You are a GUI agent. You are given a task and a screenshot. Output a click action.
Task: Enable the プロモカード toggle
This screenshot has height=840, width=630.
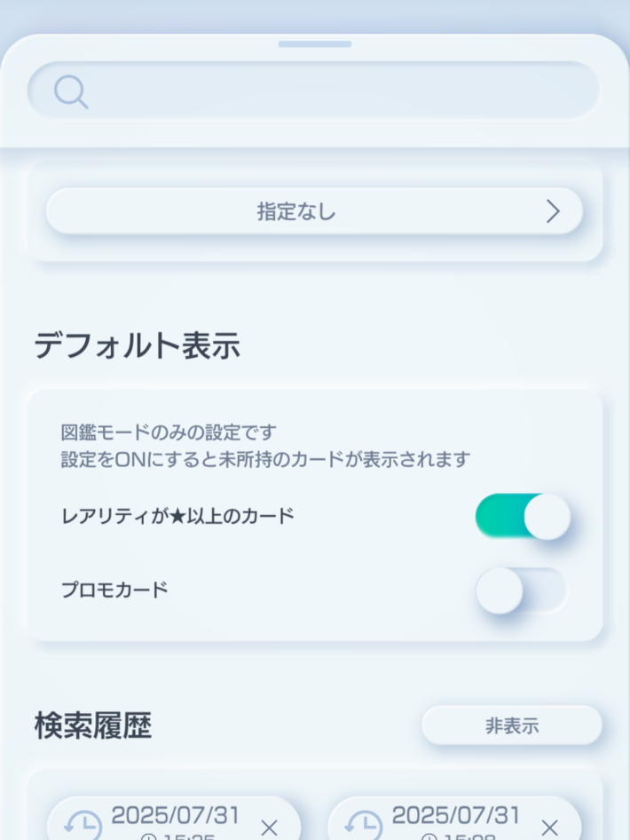(x=524, y=590)
